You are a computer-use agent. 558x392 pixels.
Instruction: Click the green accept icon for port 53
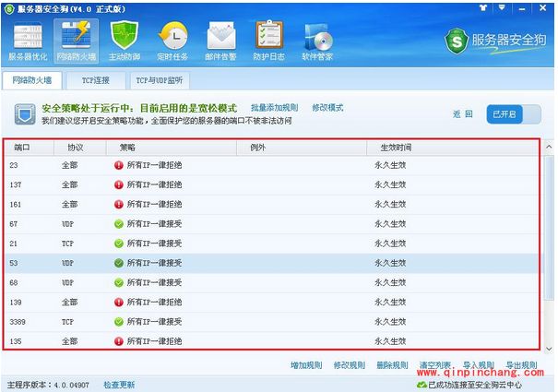pos(118,263)
